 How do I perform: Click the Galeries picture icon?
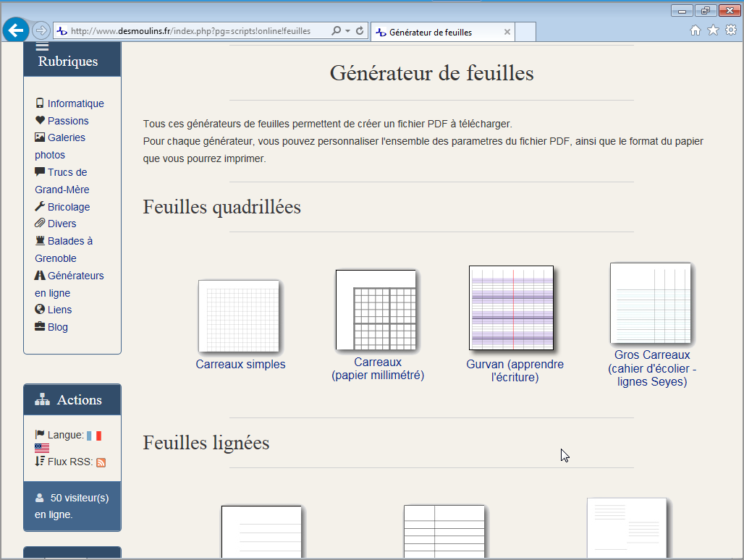(x=40, y=137)
